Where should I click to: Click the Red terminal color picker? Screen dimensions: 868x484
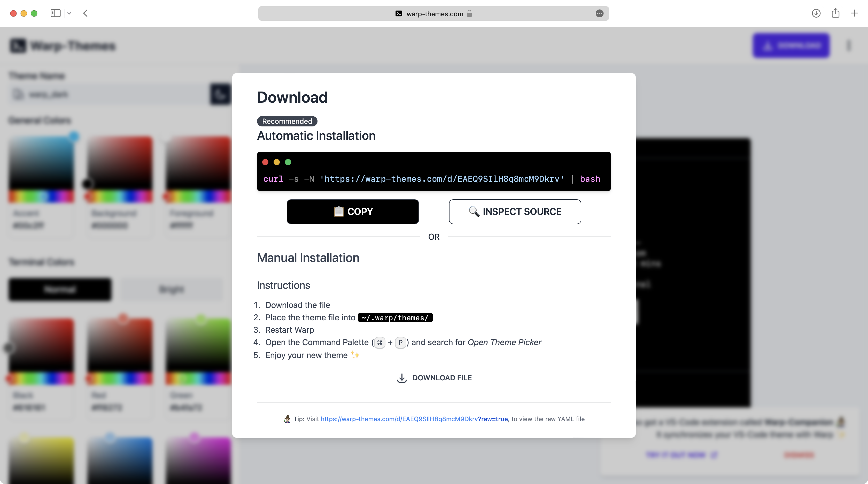click(x=120, y=345)
